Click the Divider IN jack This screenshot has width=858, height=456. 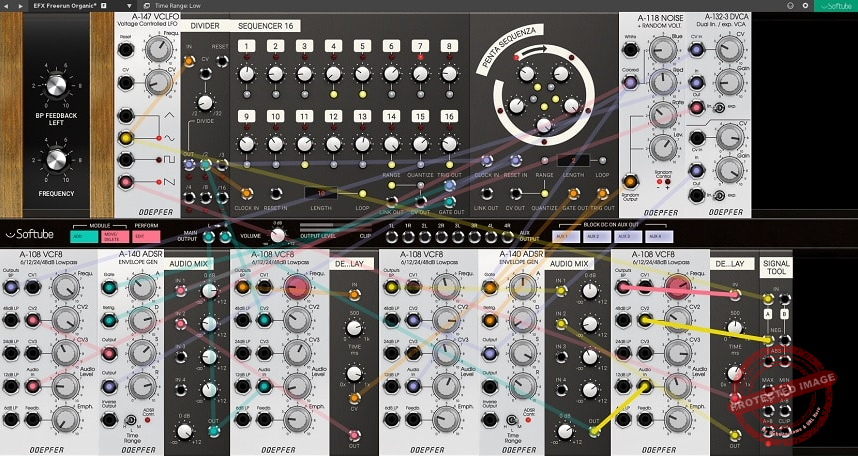189,61
